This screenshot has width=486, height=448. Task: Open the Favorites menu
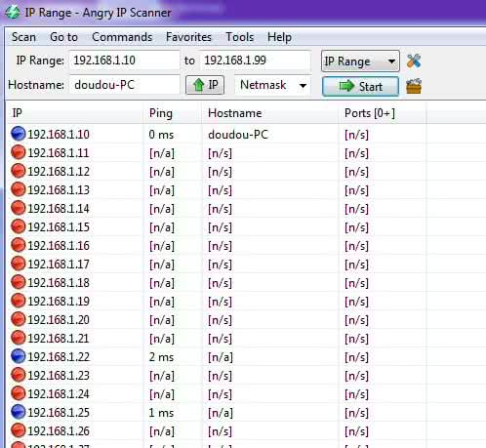(x=188, y=37)
